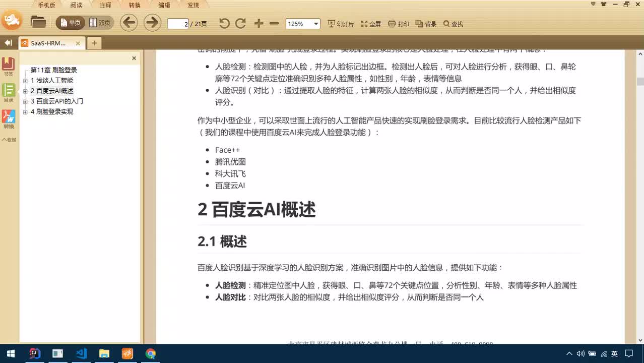Image resolution: width=644 pixels, height=363 pixels.
Task: Open the 编辑 tab
Action: (164, 5)
